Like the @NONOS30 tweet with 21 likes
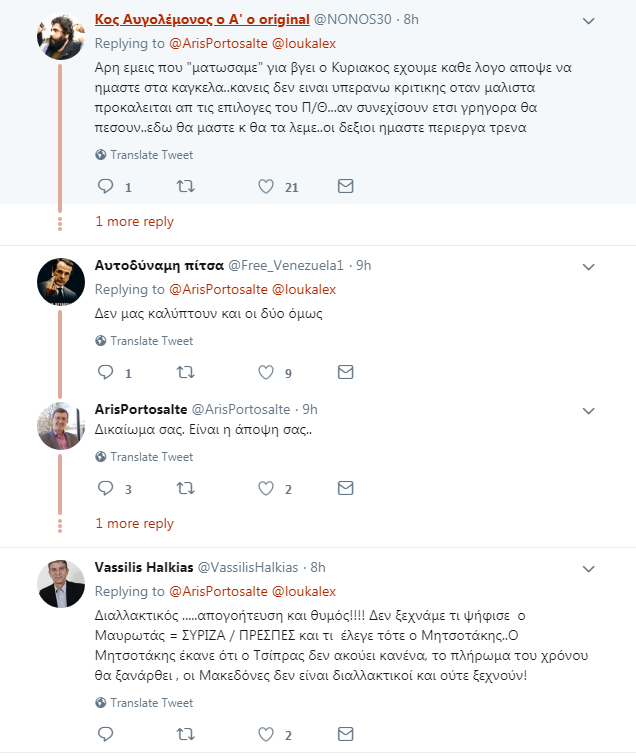 tap(266, 186)
